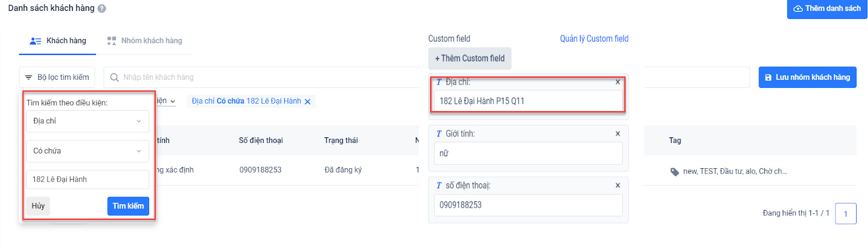Click the Tìm kiếm button

[x=128, y=206]
